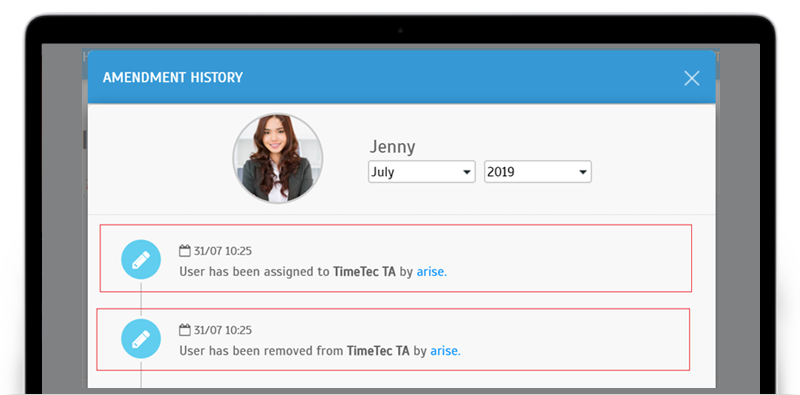Click calendar icon in the removed entry
This screenshot has height=395, width=800.
click(185, 330)
